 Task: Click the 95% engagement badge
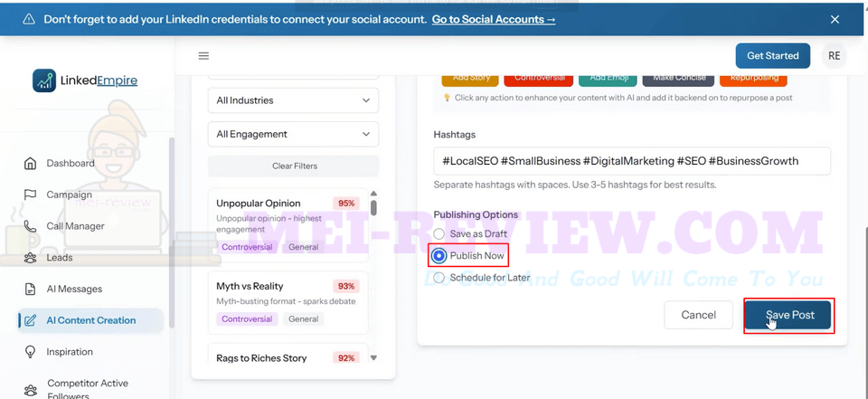[x=346, y=204]
